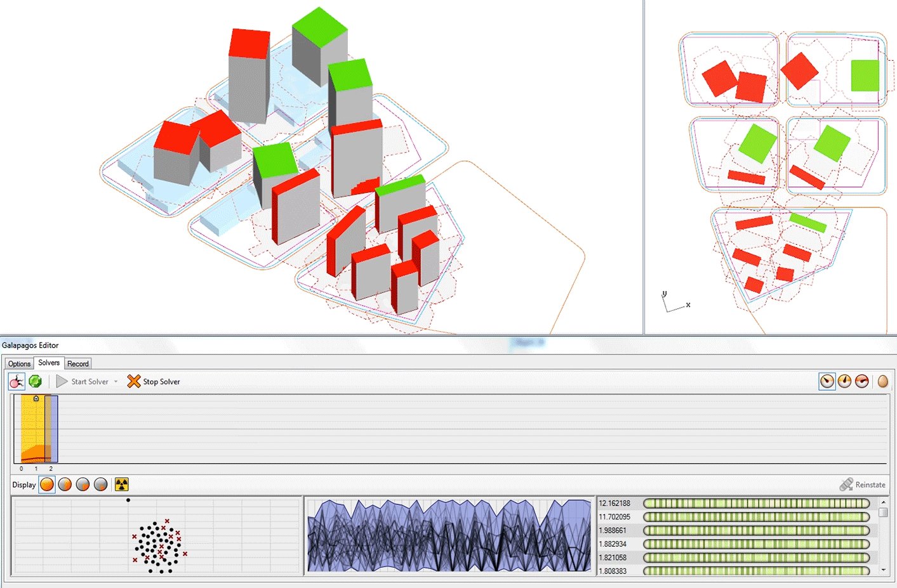Display all genomes with full orange circle
Viewport: 897px width, 588px height.
click(47, 485)
